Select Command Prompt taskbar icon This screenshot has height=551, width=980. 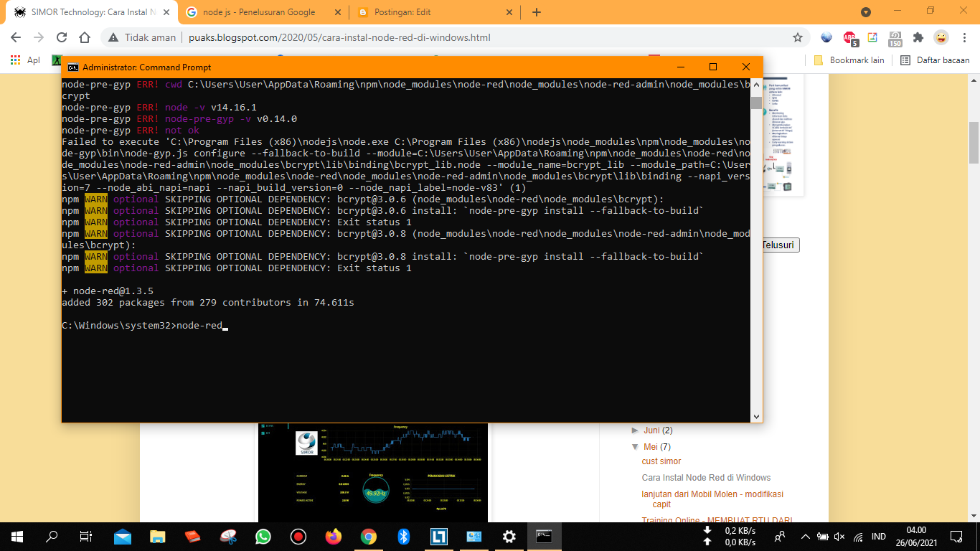pos(545,536)
